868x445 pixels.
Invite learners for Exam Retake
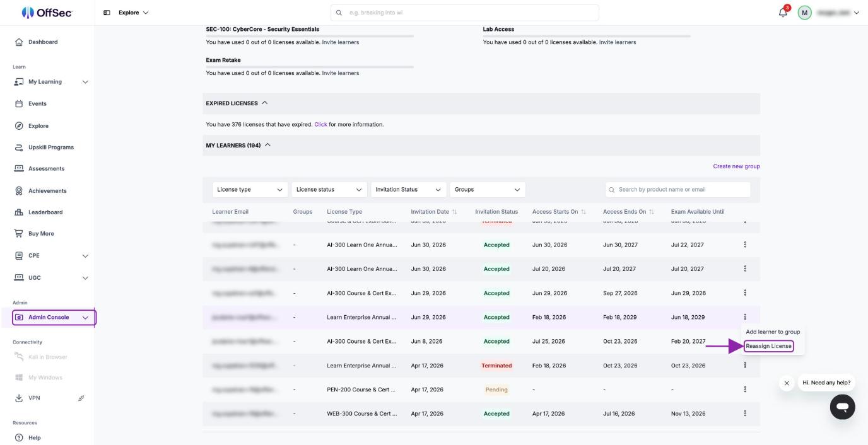tap(340, 73)
